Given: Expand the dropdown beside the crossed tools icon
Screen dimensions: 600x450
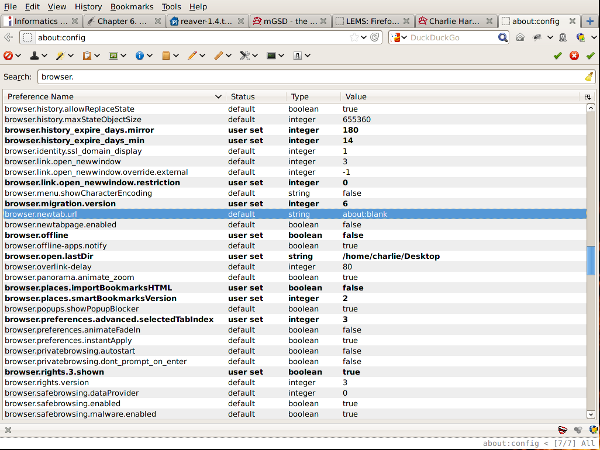Looking at the screenshot, I should tap(255, 56).
